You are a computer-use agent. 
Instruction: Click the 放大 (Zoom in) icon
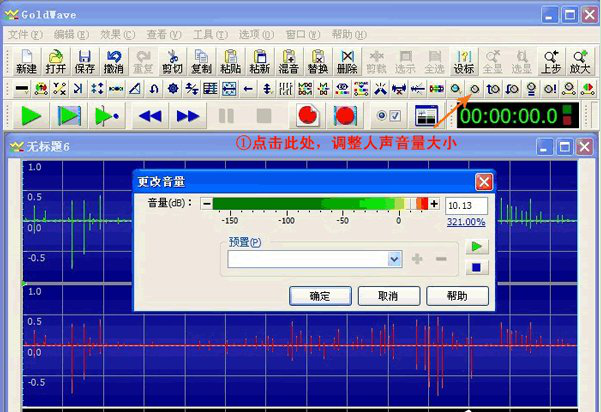click(x=580, y=61)
